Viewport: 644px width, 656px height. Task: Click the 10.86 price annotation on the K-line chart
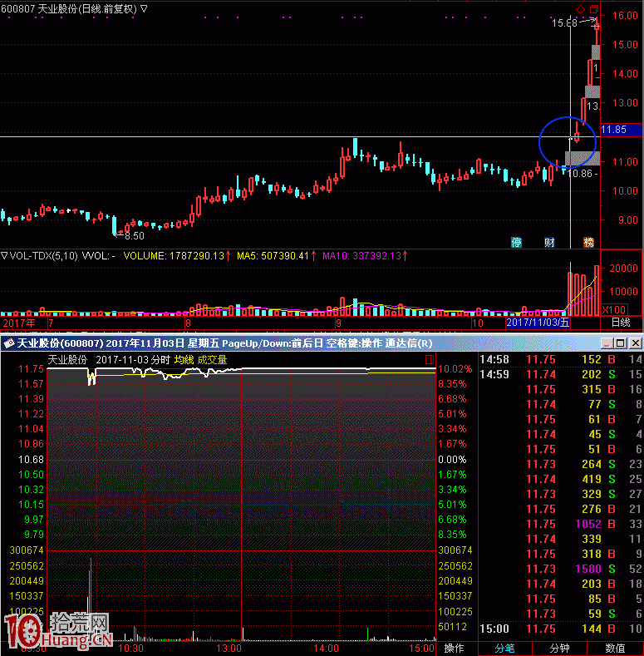point(580,173)
